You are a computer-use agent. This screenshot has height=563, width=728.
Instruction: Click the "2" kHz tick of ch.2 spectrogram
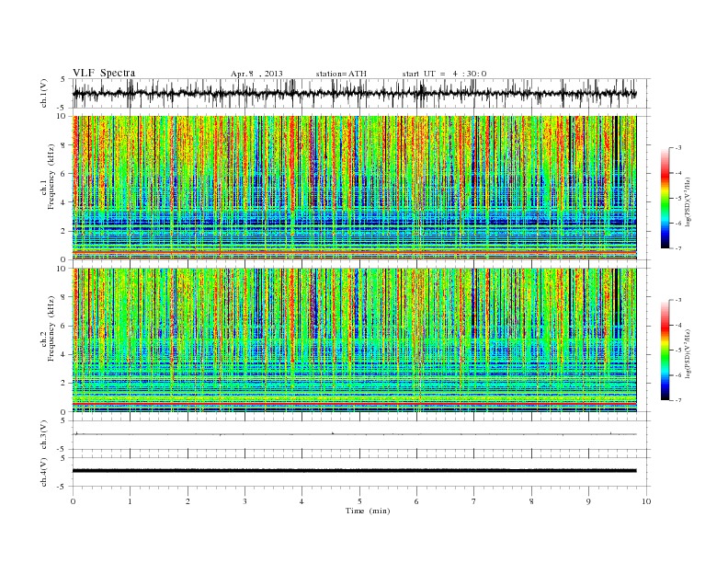[x=63, y=384]
